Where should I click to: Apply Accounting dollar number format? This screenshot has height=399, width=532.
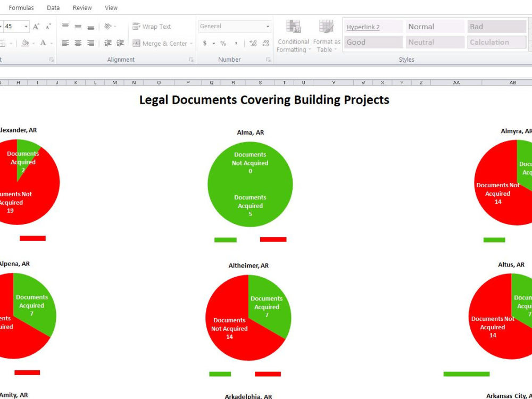click(205, 43)
